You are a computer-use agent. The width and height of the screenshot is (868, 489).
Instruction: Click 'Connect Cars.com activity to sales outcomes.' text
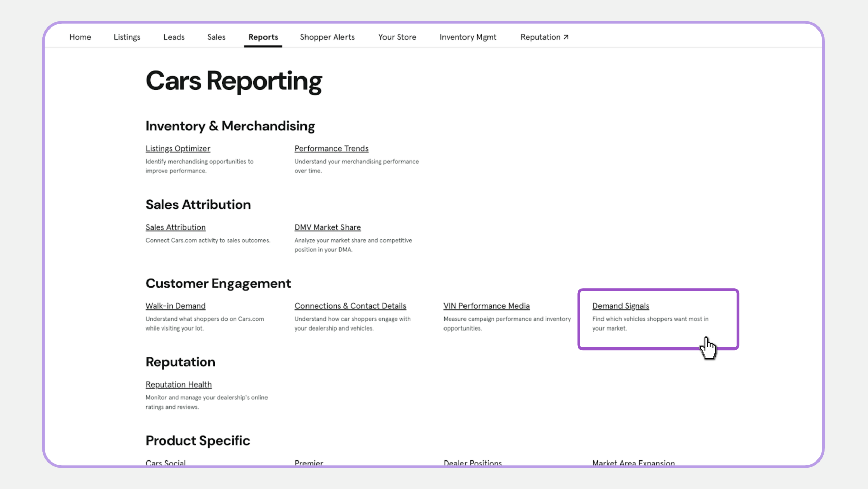pyautogui.click(x=208, y=240)
